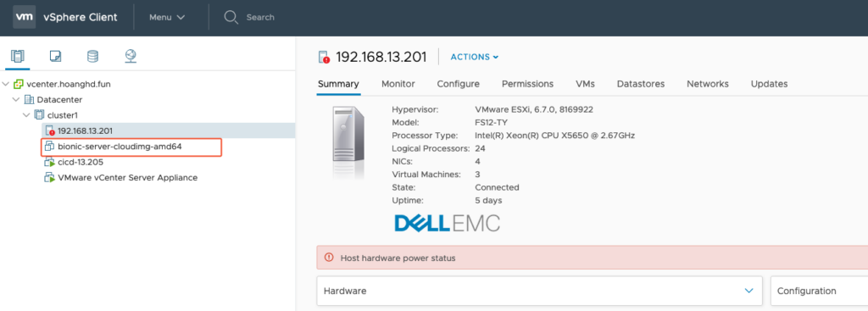
Task: Switch to Hosts and Clusters view icon
Action: point(18,56)
